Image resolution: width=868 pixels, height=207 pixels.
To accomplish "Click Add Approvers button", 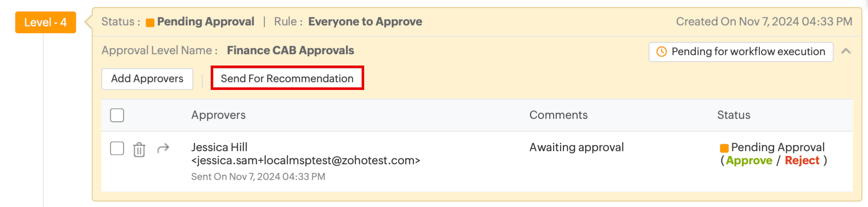I will (147, 79).
